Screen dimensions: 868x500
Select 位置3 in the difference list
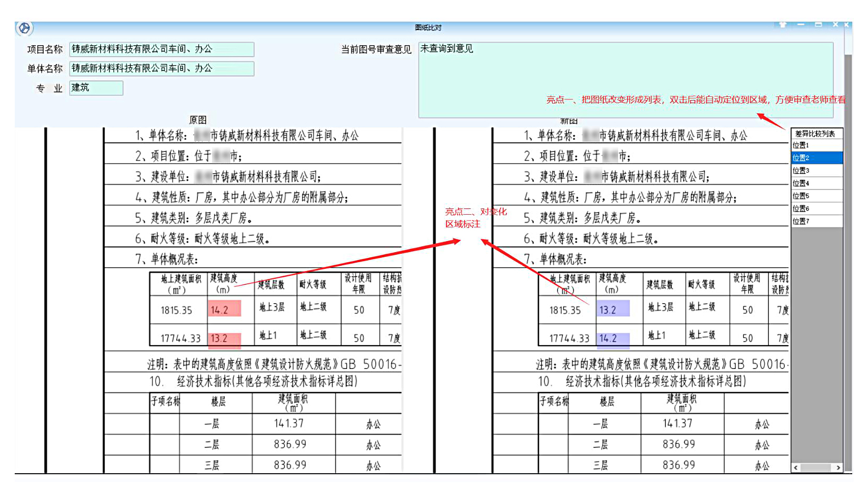pos(816,171)
